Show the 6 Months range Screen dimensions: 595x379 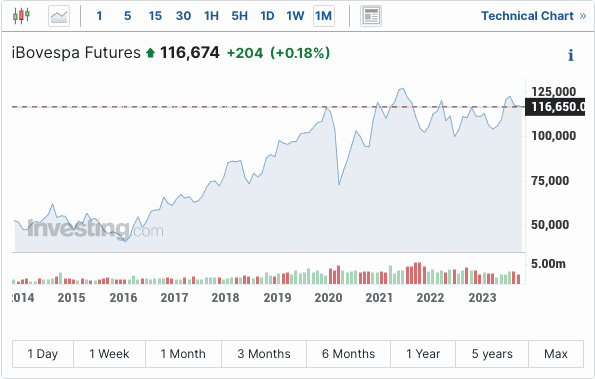(x=348, y=354)
